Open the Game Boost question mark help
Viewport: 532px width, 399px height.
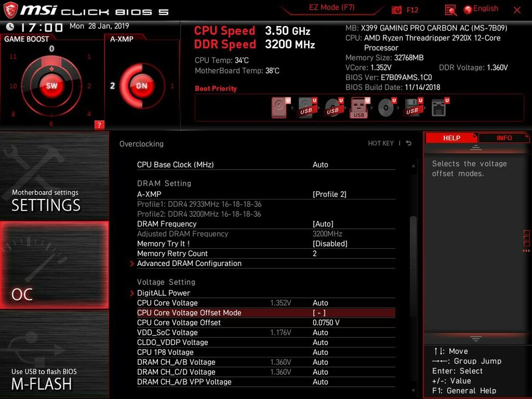99,125
